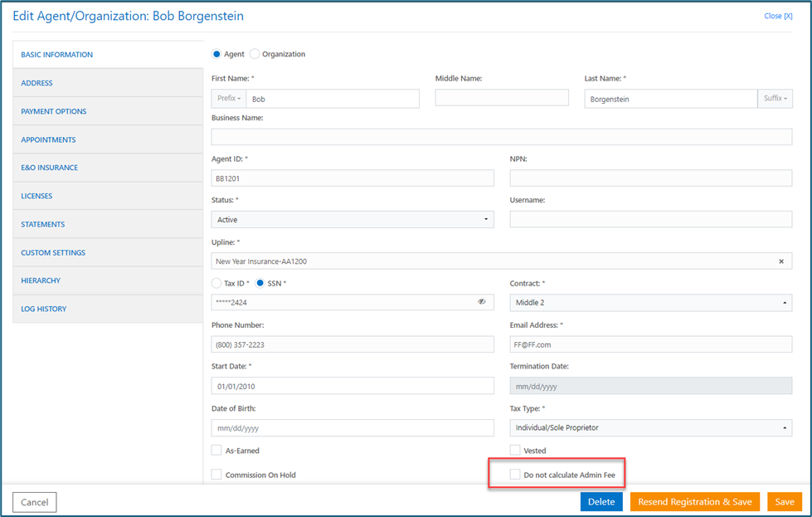This screenshot has height=517, width=812.
Task: Switch to E&O Insurance tab
Action: point(108,168)
